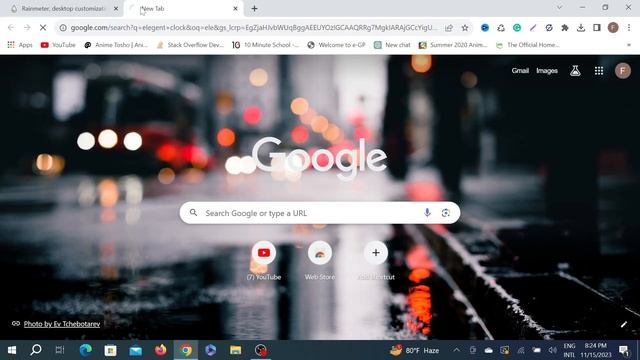The image size is (640, 360).
Task: Toggle the side panel
Action: pyautogui.click(x=597, y=28)
